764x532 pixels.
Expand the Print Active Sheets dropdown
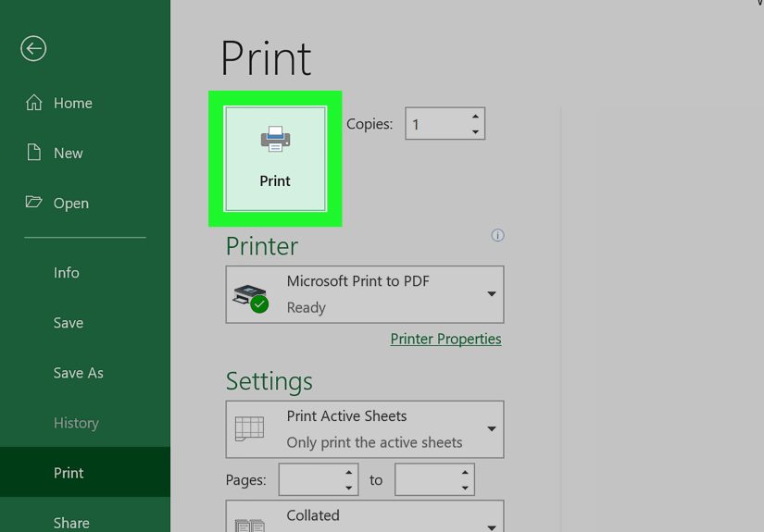pyautogui.click(x=365, y=429)
